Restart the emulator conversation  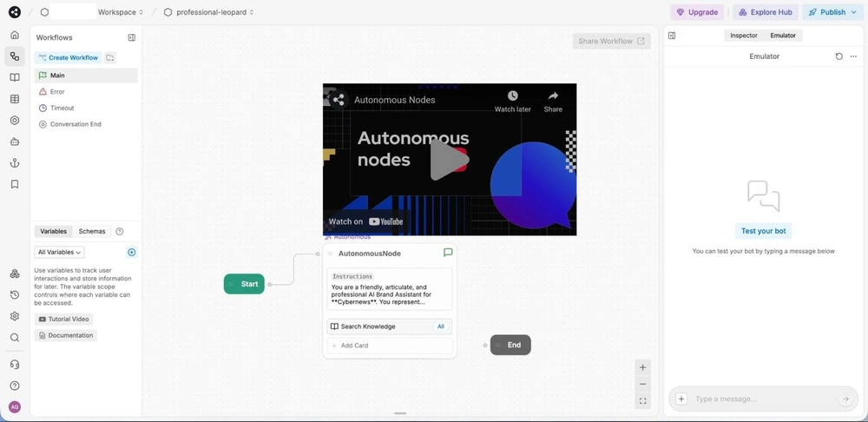pyautogui.click(x=839, y=56)
